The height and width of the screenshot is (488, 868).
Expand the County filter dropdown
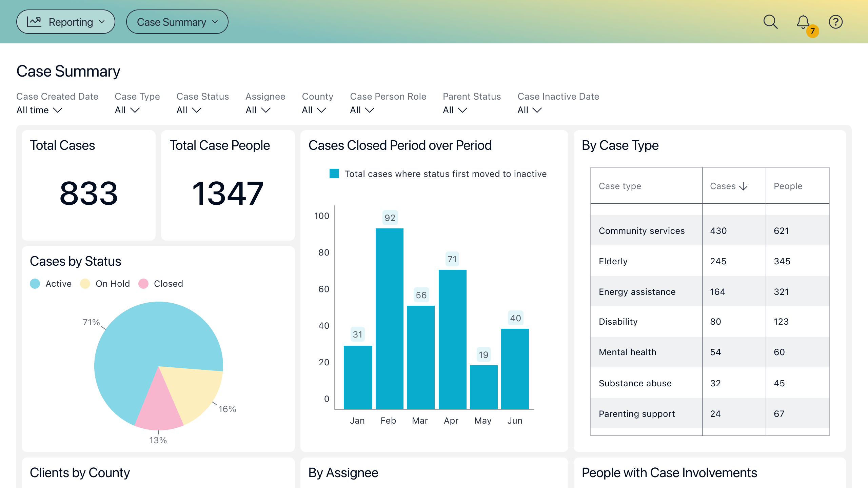(314, 110)
